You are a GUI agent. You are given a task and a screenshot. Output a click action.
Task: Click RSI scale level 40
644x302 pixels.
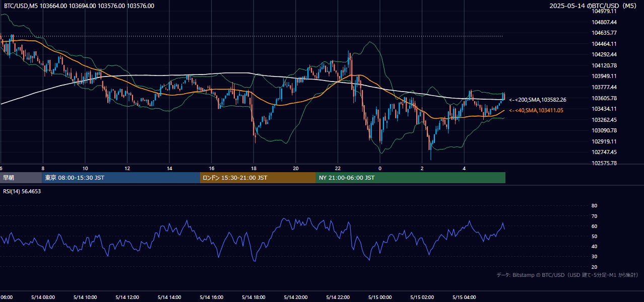(x=594, y=247)
